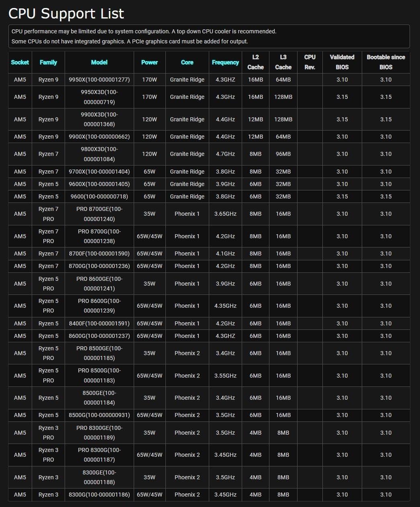Select the 8500G(100-000000931) model cell

click(99, 415)
